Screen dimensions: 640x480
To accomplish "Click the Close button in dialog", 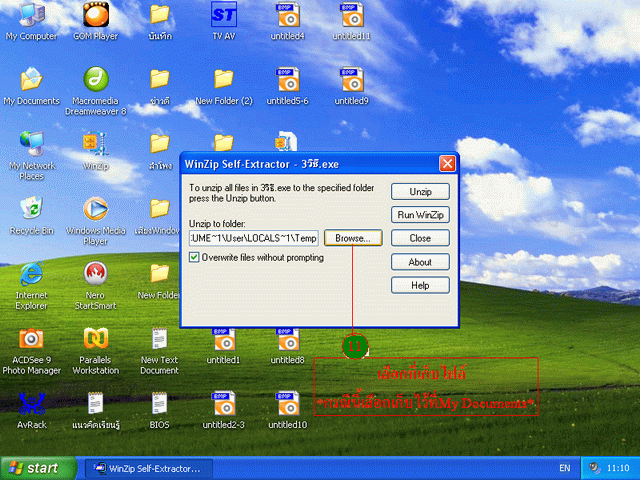I will pyautogui.click(x=420, y=238).
